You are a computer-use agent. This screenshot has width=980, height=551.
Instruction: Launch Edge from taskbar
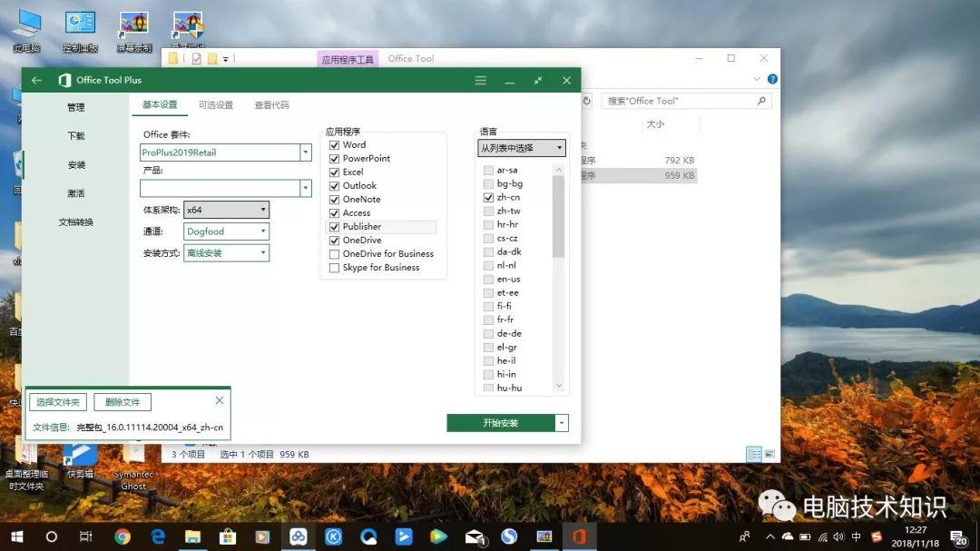click(x=158, y=536)
